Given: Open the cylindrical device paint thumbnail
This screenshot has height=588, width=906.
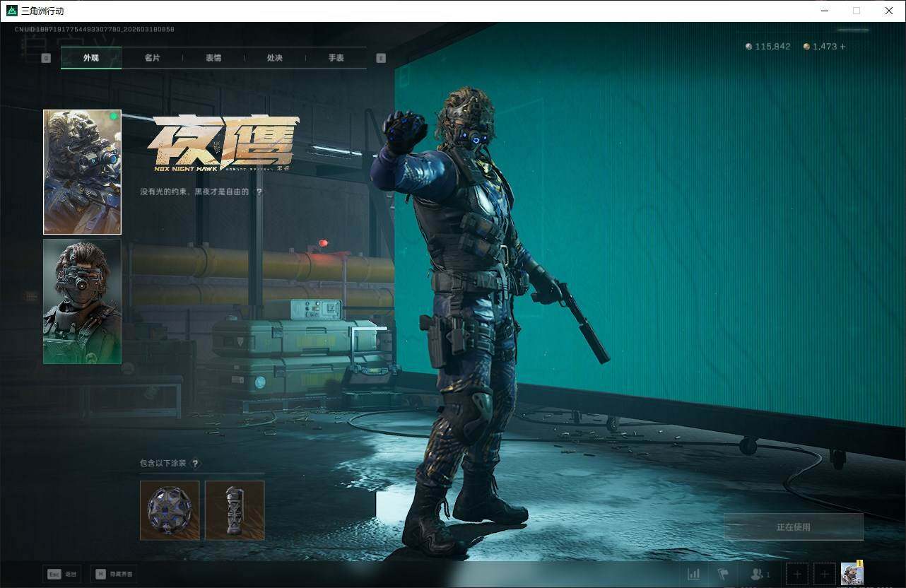Looking at the screenshot, I should [x=235, y=510].
